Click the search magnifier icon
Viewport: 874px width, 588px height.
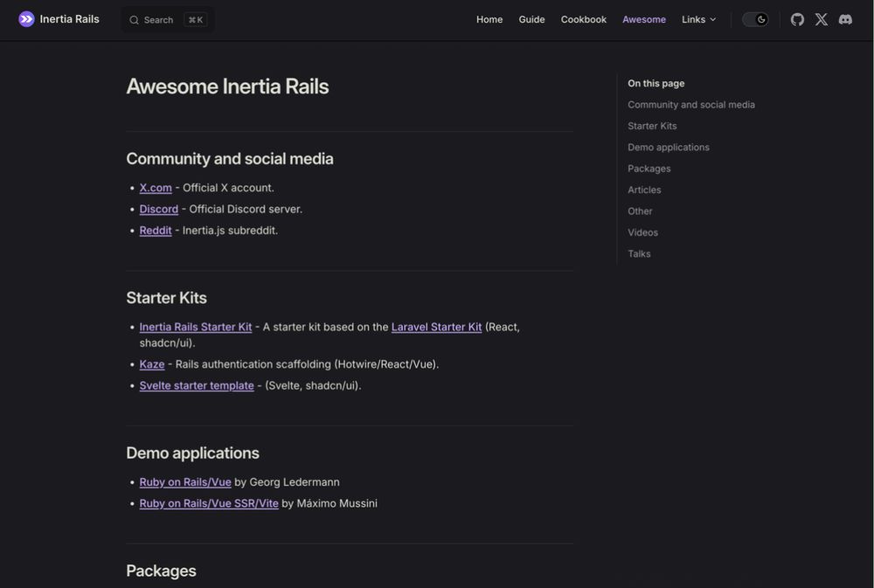134,20
